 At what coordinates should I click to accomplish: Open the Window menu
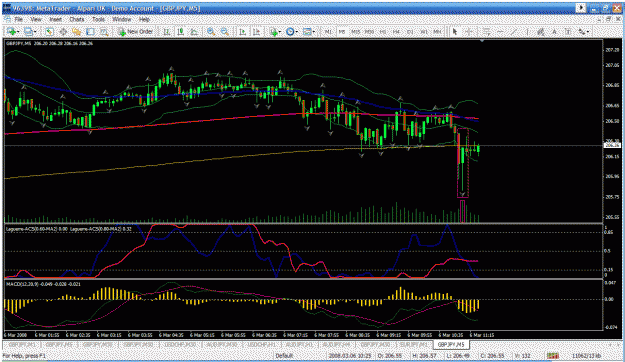pos(122,19)
